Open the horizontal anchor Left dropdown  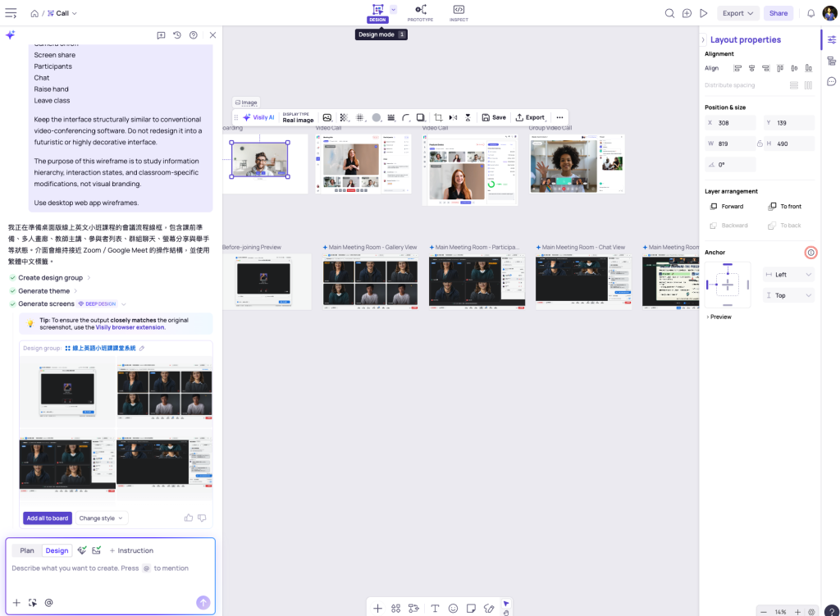pos(788,274)
